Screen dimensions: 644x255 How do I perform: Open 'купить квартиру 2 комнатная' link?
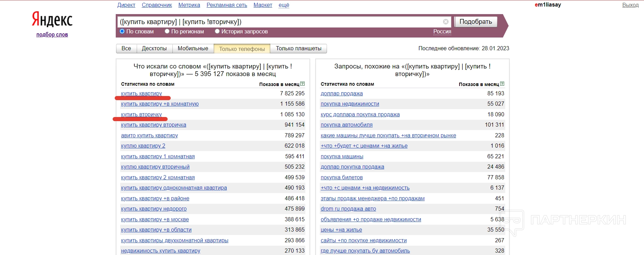point(158,177)
